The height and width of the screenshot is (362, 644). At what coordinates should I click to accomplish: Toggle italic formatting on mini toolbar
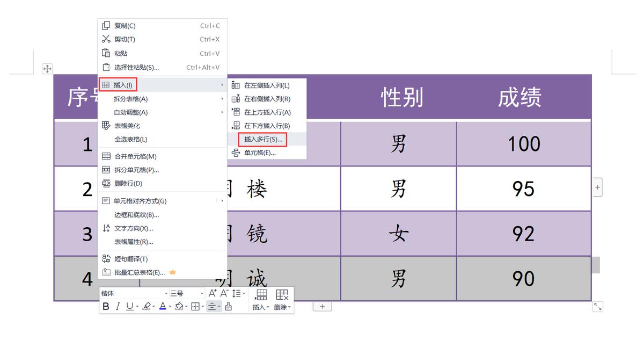click(118, 306)
